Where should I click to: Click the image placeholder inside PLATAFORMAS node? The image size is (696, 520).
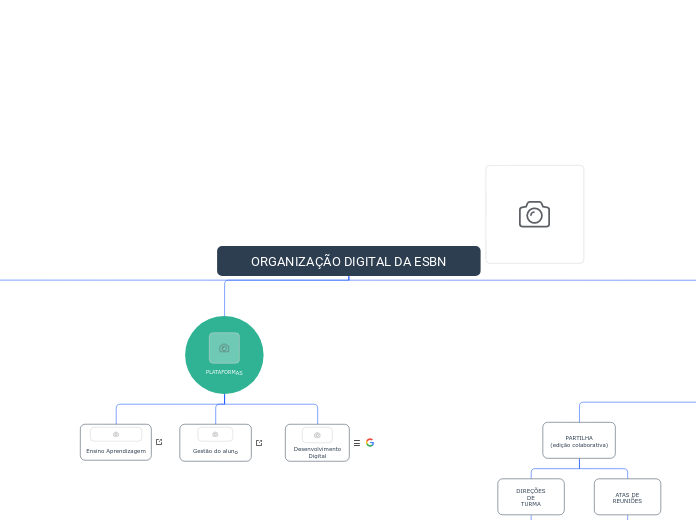coord(224,348)
